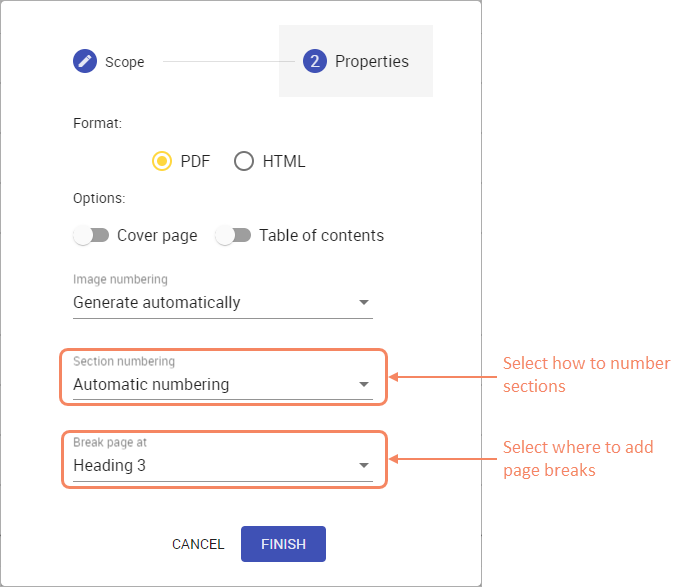
Task: Click the pencil icon beside Scope
Action: coord(85,62)
